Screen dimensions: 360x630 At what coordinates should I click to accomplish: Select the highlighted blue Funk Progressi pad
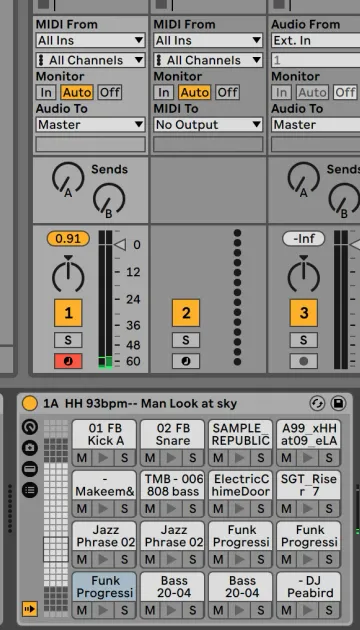click(104, 586)
